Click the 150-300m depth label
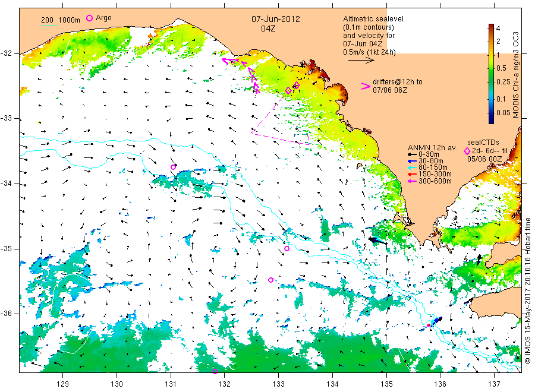The image size is (535, 392). pyautogui.click(x=435, y=174)
